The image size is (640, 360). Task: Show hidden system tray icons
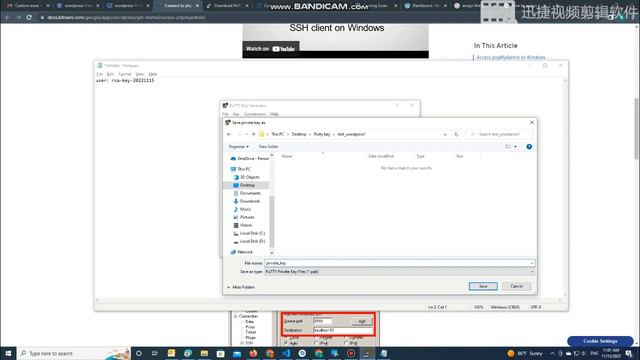pyautogui.click(x=552, y=353)
